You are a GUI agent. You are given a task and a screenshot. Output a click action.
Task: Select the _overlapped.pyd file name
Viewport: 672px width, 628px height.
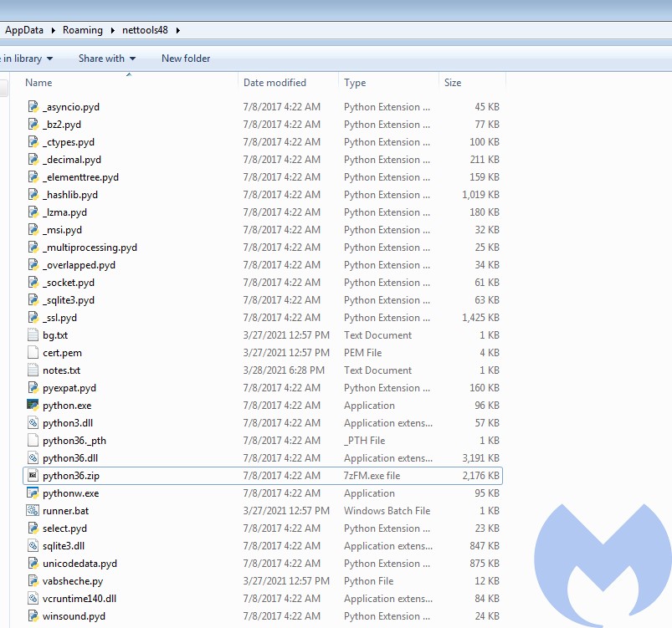[x=79, y=265]
